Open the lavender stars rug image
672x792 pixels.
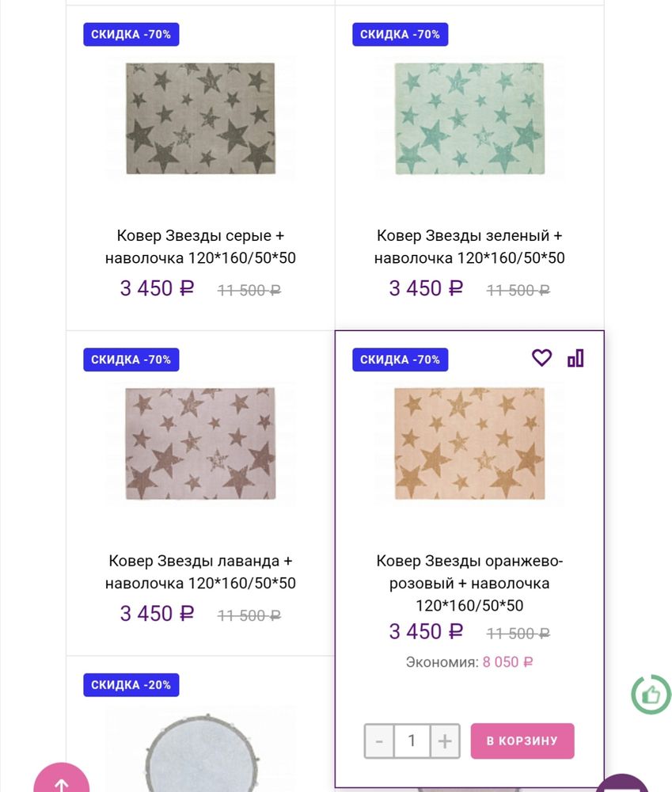pos(200,444)
